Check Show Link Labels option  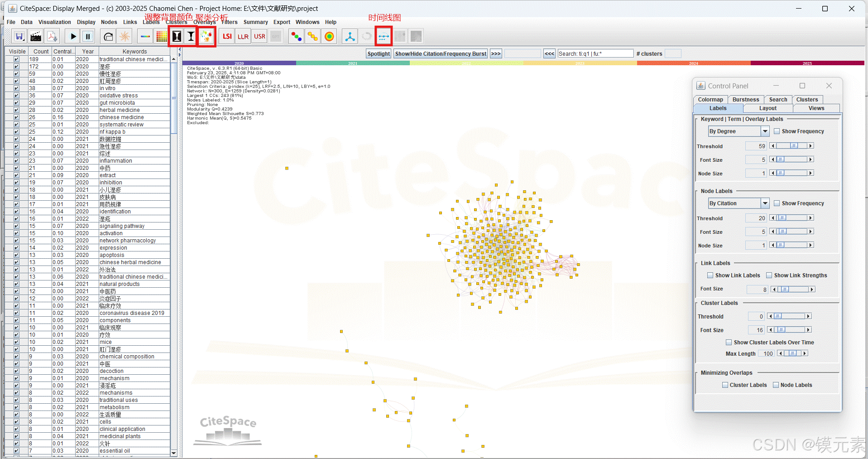tap(710, 275)
